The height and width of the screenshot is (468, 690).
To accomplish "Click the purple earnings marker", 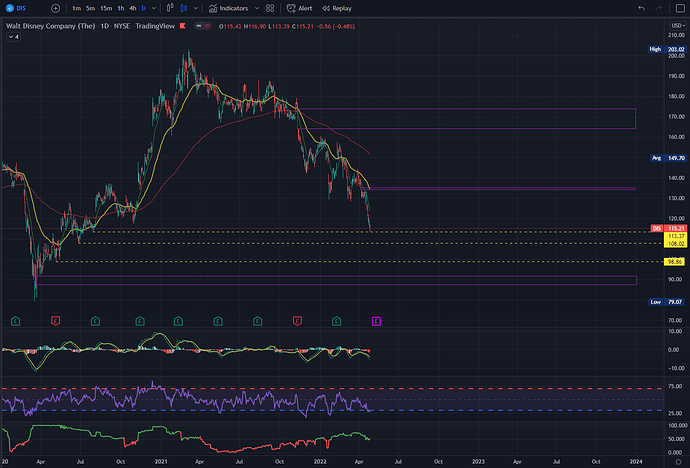I will click(376, 322).
